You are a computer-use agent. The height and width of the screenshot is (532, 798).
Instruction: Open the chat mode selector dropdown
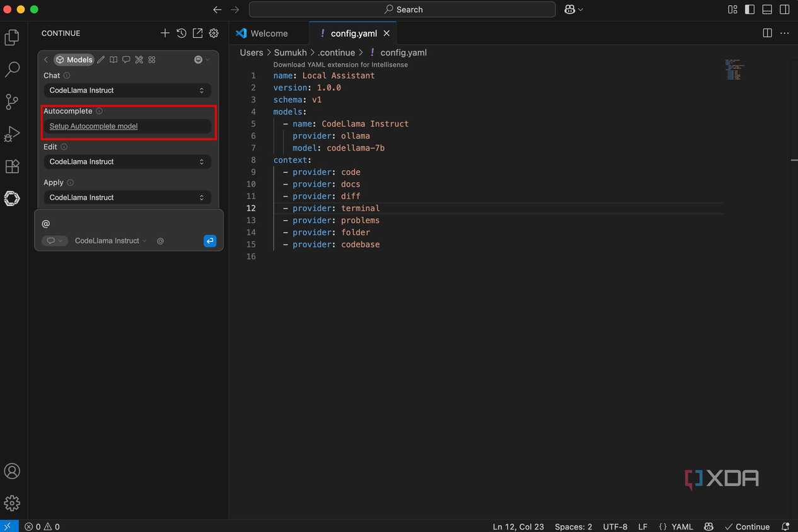[x=55, y=241]
